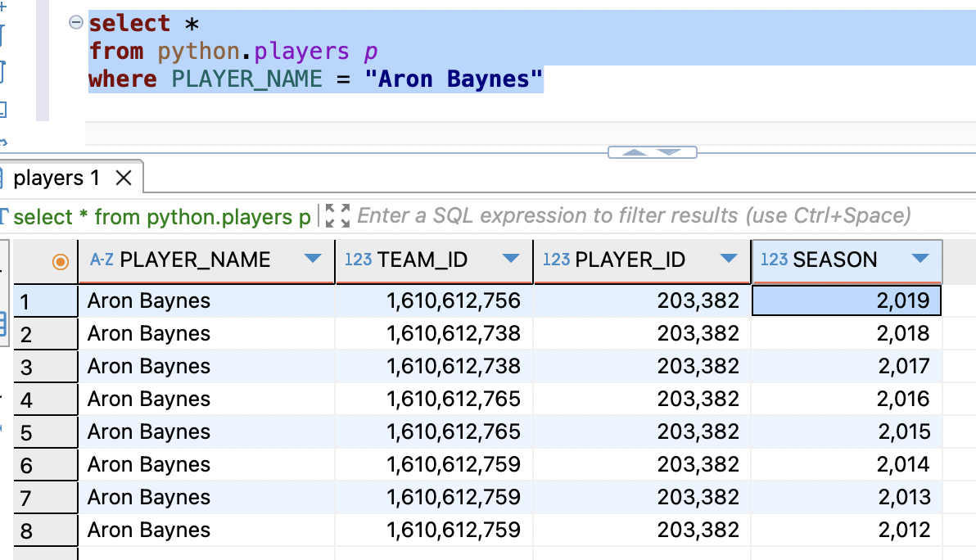This screenshot has height=560, width=976.
Task: Select row number 7 header
Action: pos(45,498)
